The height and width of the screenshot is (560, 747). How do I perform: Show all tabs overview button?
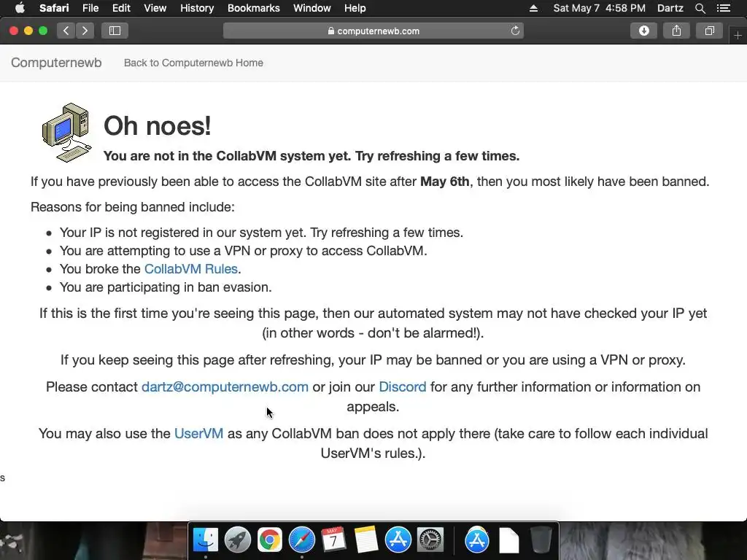click(709, 31)
